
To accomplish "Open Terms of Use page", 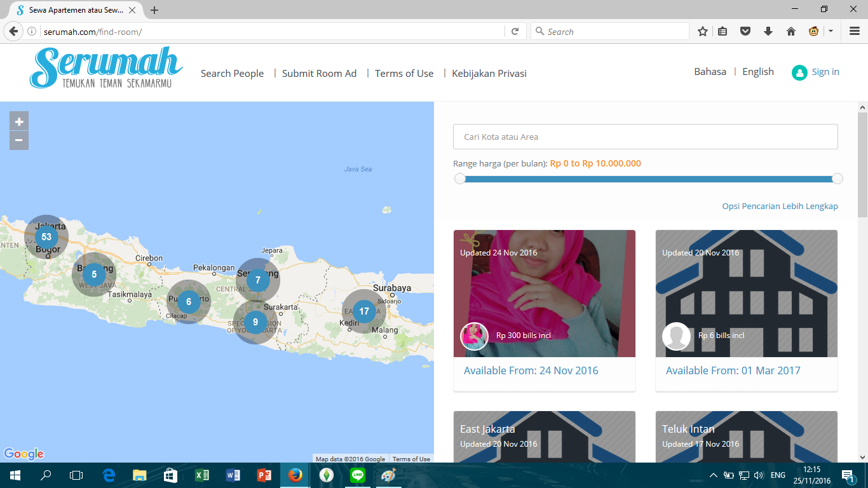I will 404,73.
